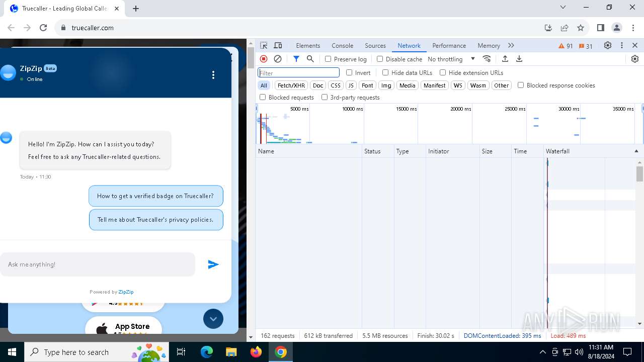
Task: Open Firefox from the taskbar
Action: click(x=256, y=352)
